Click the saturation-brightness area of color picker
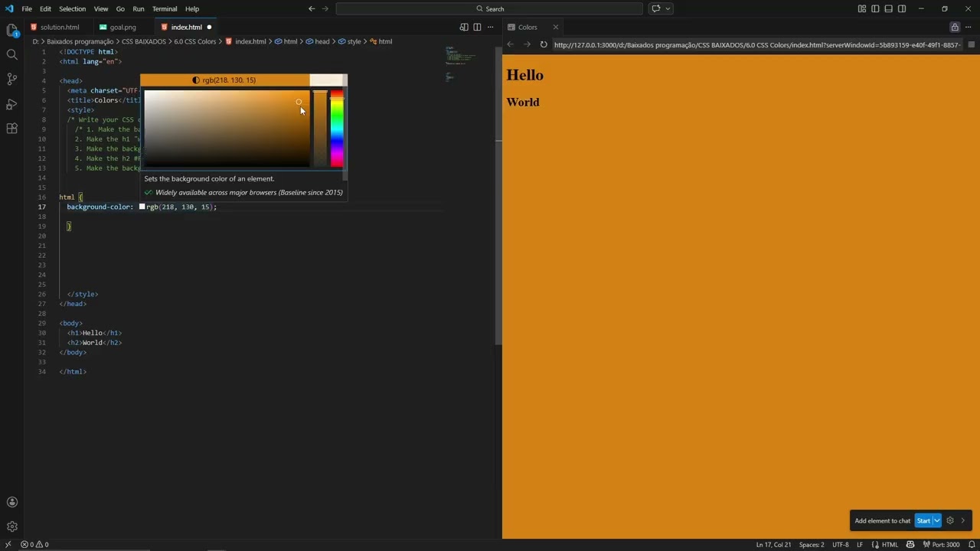 [227, 129]
